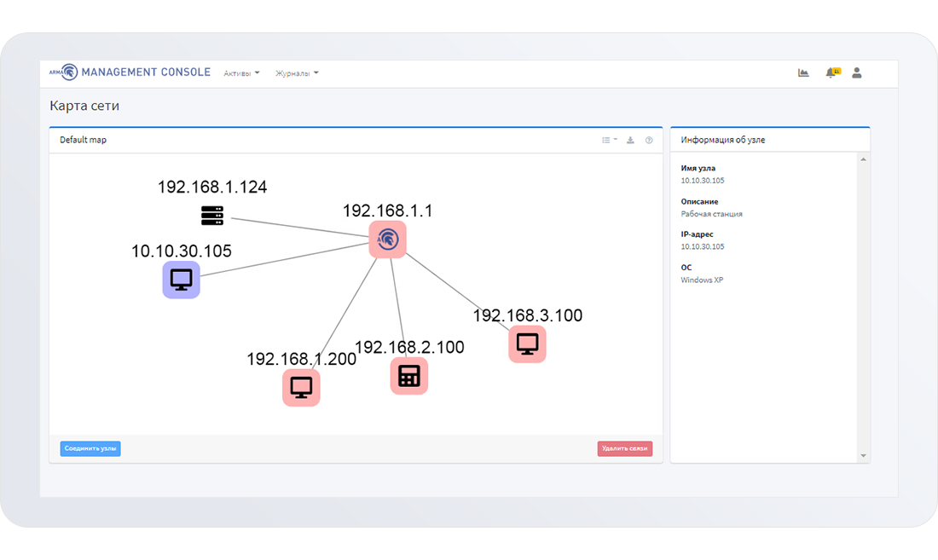Screen dimensions: 938x560
Task: Click the Рабочая станция description
Action: [x=711, y=214]
